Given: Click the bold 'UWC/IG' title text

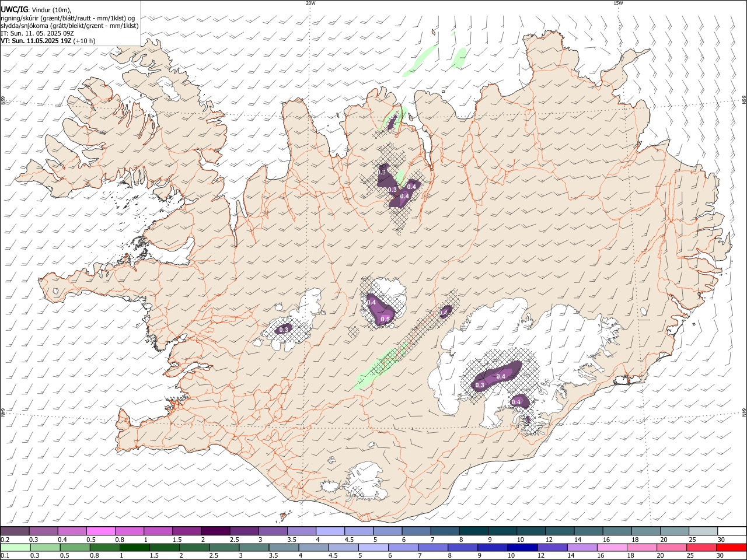Looking at the screenshot, I should tap(15, 10).
